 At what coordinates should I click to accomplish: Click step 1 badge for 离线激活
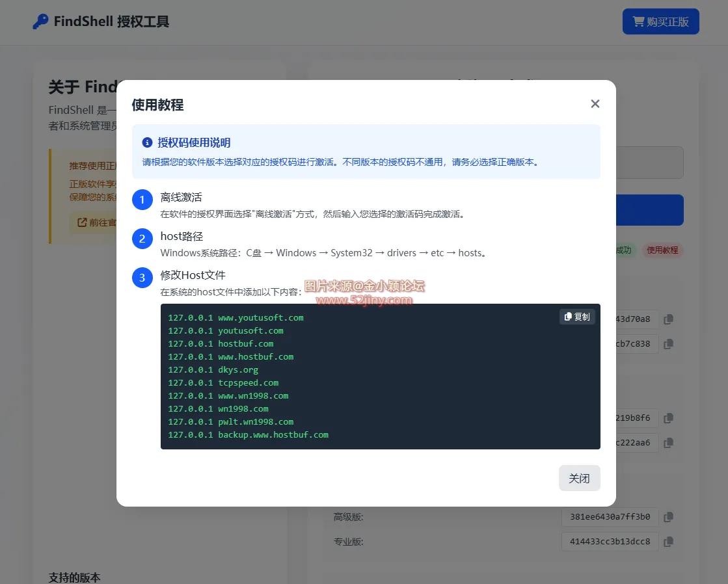142,200
